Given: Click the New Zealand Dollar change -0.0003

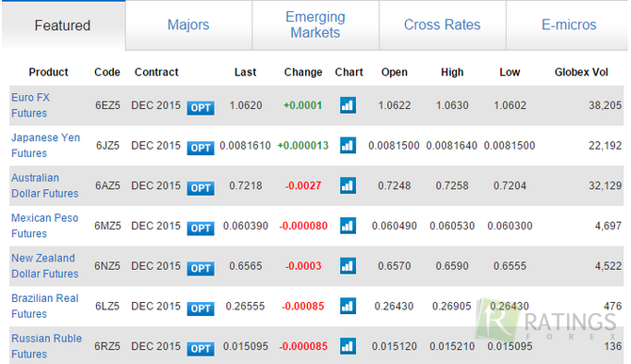Looking at the screenshot, I should pyautogui.click(x=303, y=266).
